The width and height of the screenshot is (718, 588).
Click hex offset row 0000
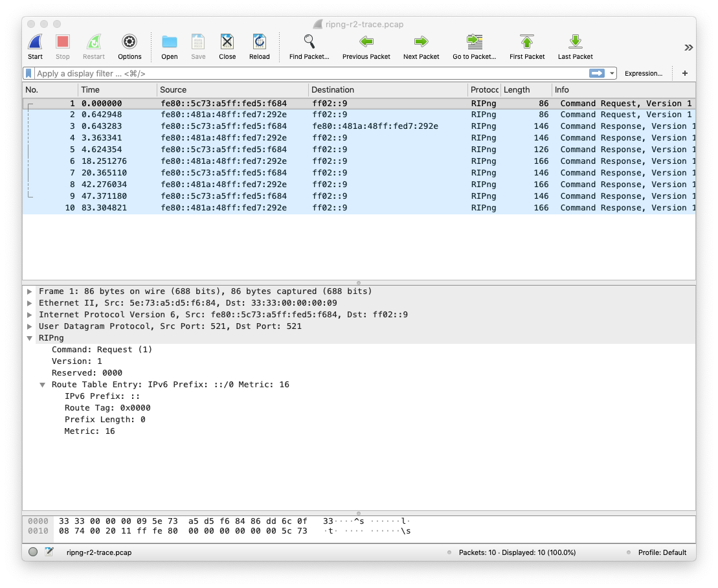38,521
